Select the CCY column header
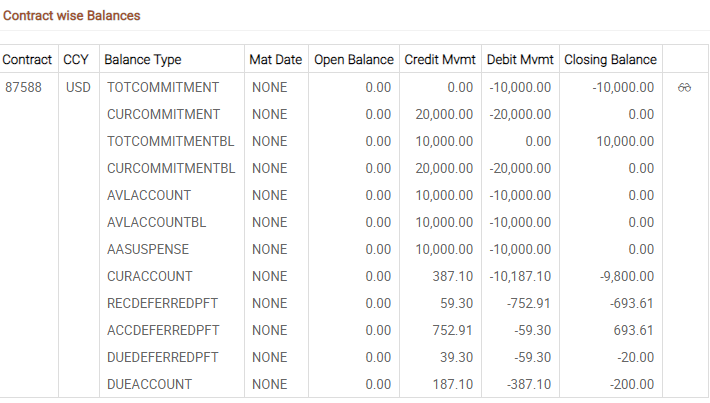 pos(75,60)
